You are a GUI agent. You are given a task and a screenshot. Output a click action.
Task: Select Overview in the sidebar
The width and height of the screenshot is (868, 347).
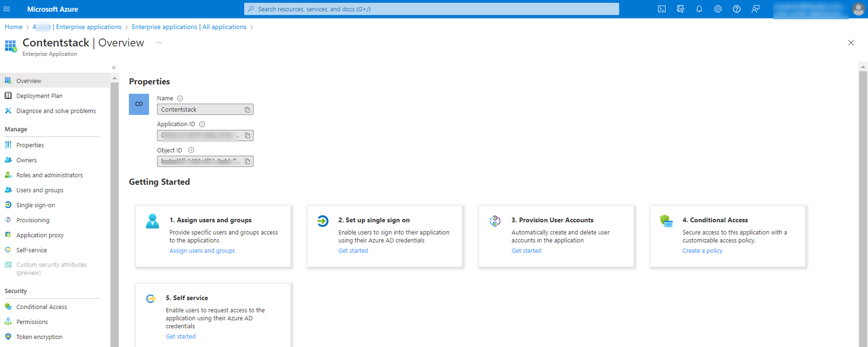[55, 81]
